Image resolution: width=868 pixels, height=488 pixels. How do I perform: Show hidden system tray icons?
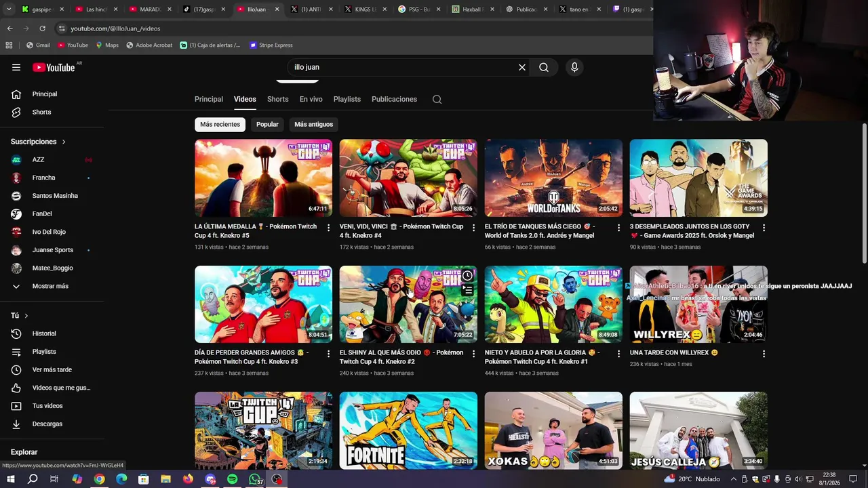tap(734, 479)
